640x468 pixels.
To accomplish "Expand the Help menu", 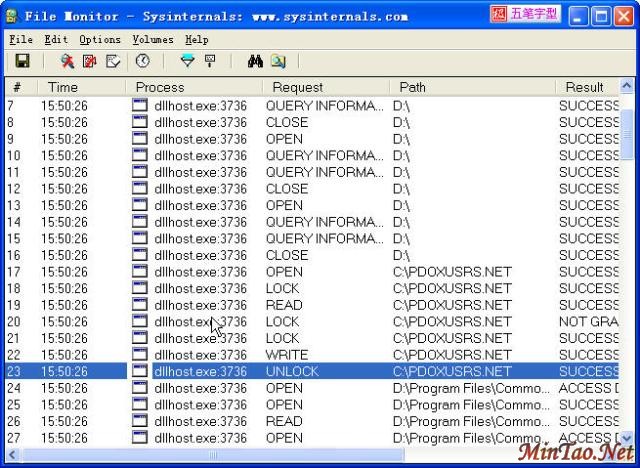I will [x=197, y=39].
